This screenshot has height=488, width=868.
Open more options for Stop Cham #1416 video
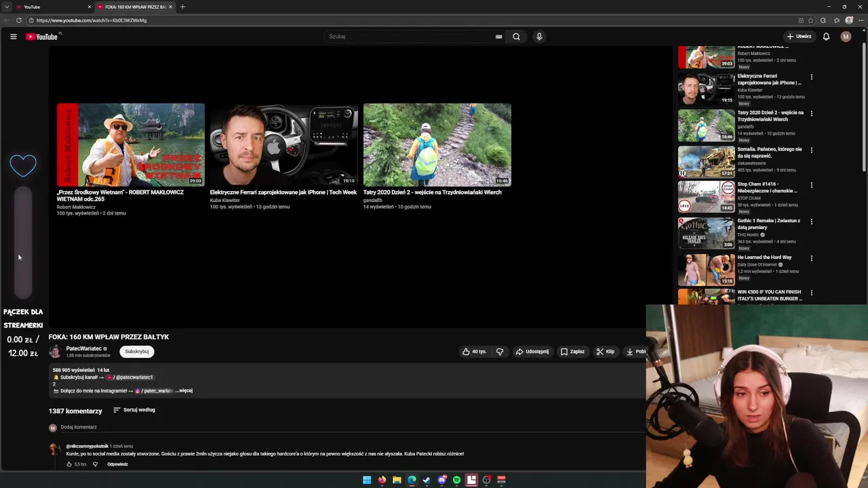point(811,185)
